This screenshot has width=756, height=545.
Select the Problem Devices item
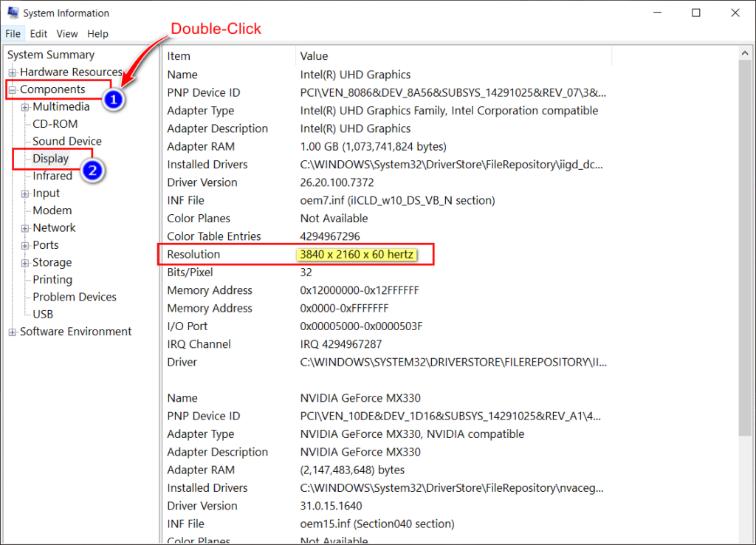(x=73, y=296)
